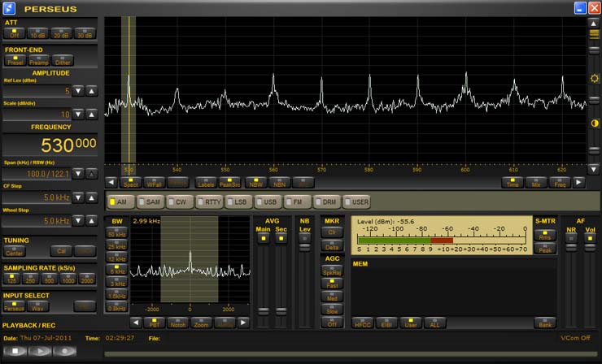Click the Center tuning button

pos(15,252)
